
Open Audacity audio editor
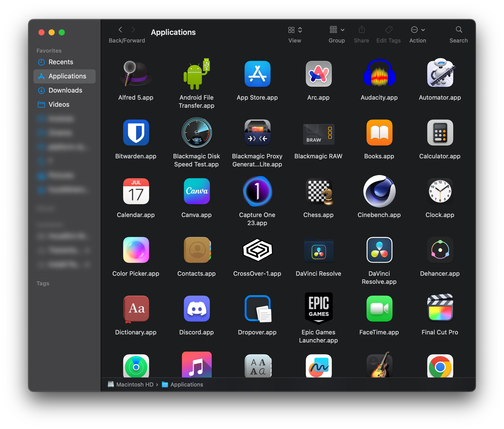click(379, 74)
